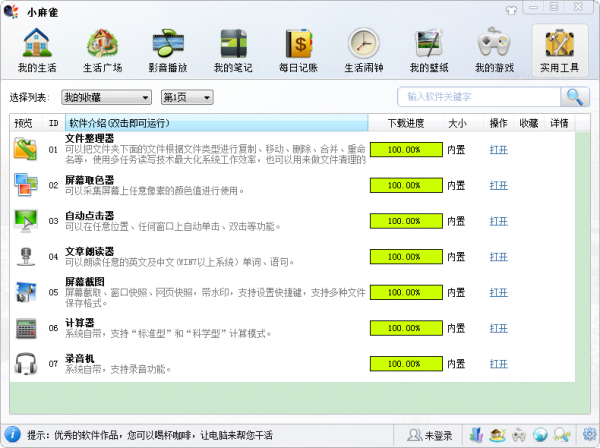Open 影音播放 media player
Image resolution: width=600 pixels, height=448 pixels.
(168, 51)
